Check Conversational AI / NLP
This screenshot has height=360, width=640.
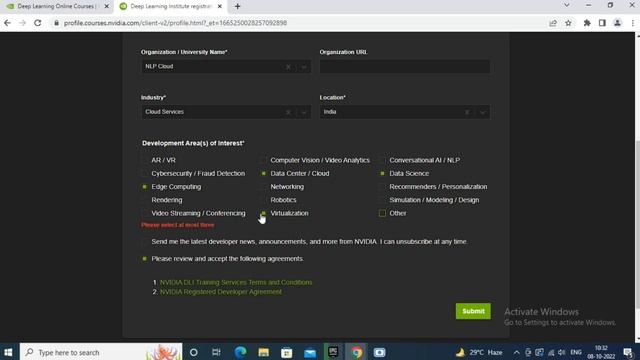click(382, 160)
